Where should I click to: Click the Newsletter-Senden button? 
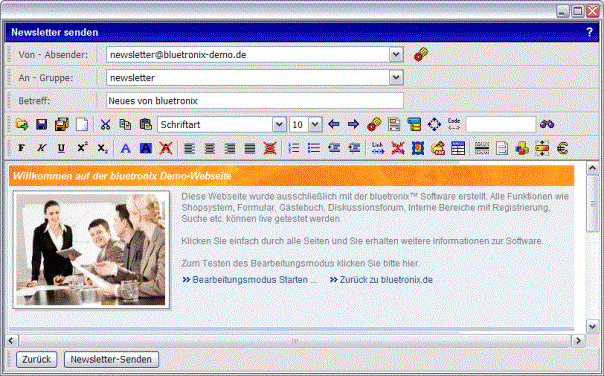pos(111,359)
